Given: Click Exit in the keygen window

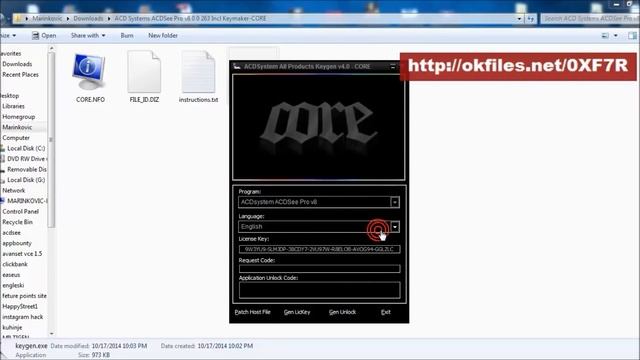Looking at the screenshot, I should [385, 312].
